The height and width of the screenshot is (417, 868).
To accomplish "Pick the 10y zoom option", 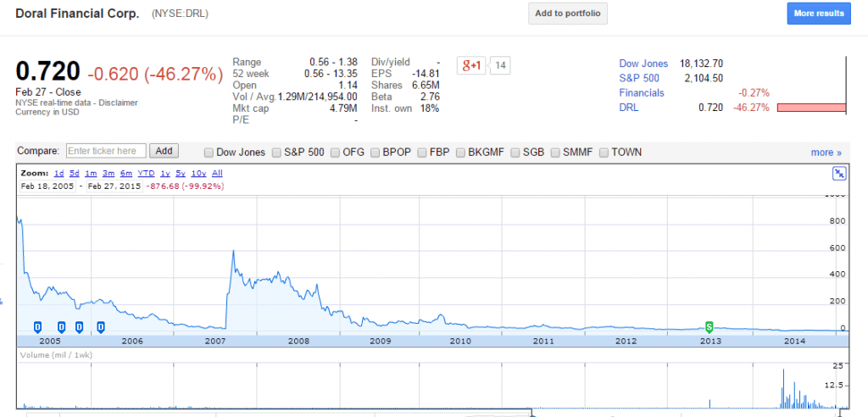I will [198, 174].
